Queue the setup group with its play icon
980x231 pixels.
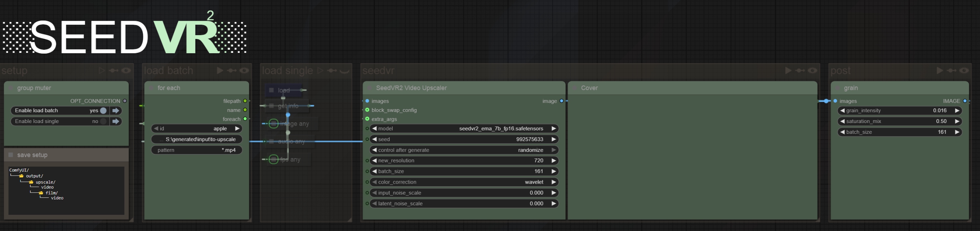[102, 71]
